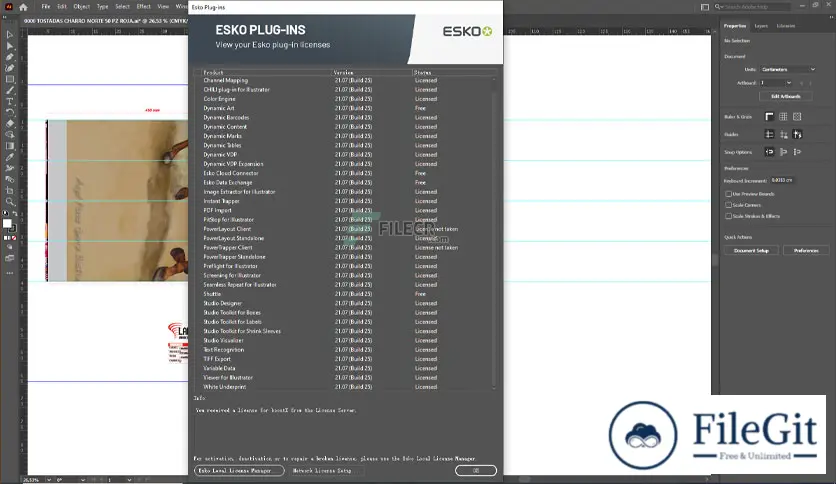Viewport: 836px width, 484px height.
Task: Click the None color mode swatch
Action: tap(14, 238)
